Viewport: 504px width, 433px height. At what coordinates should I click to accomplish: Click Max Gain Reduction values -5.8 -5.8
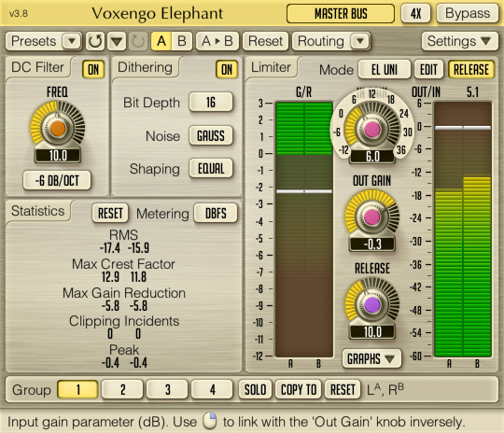pyautogui.click(x=124, y=306)
